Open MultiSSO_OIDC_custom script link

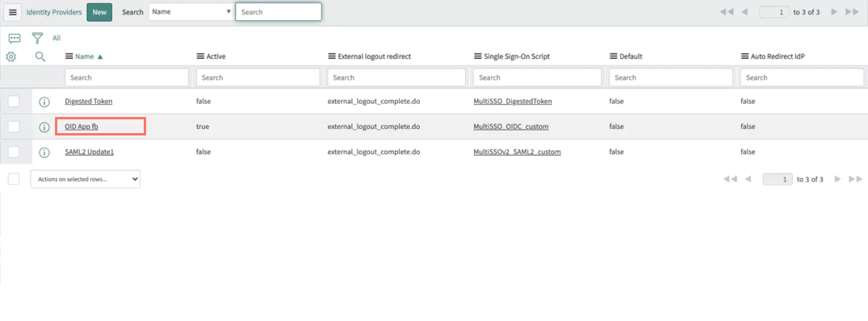click(511, 127)
